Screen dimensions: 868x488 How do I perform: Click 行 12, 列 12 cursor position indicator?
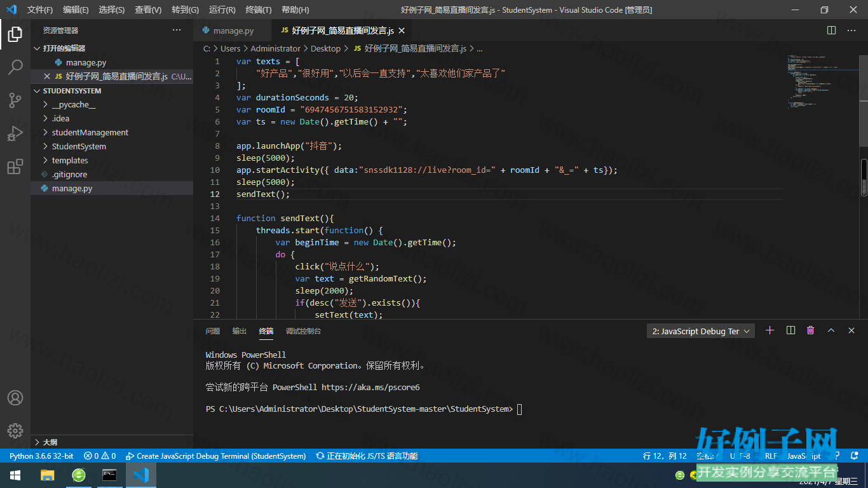click(665, 456)
